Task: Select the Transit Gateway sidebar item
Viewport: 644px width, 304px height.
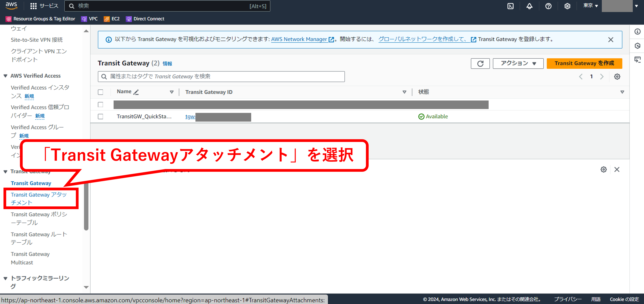Action: click(x=31, y=183)
